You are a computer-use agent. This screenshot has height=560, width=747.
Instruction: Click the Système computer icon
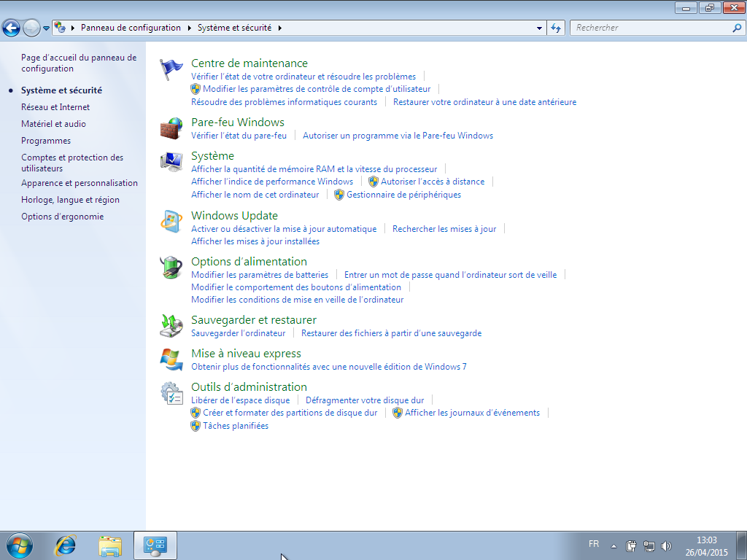tap(171, 162)
